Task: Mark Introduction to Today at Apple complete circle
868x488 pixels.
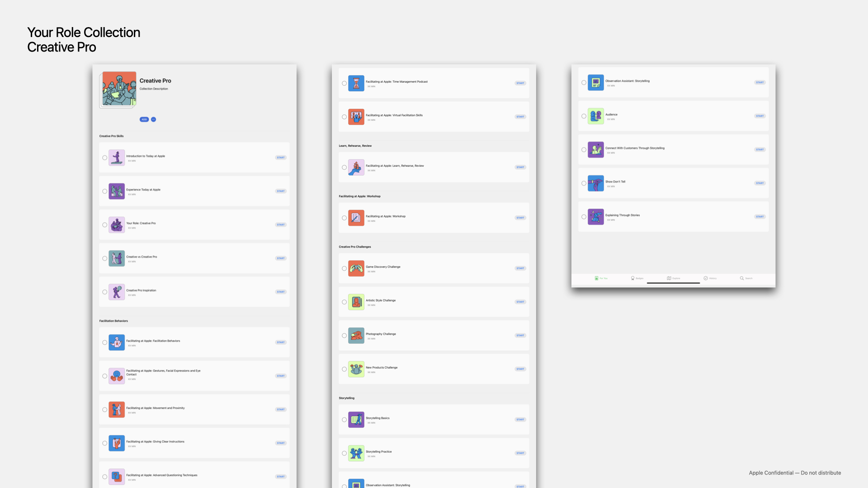Action: 105,158
